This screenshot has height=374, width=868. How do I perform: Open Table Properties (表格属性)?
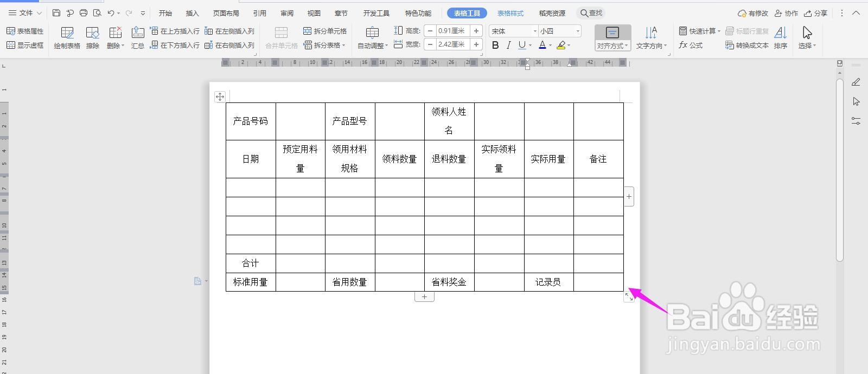point(25,31)
